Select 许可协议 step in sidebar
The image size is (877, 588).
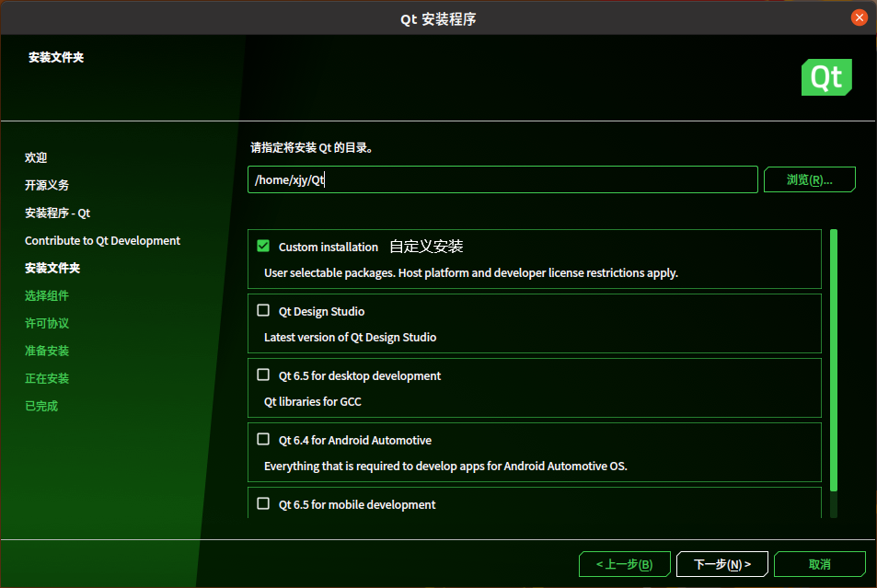click(47, 323)
